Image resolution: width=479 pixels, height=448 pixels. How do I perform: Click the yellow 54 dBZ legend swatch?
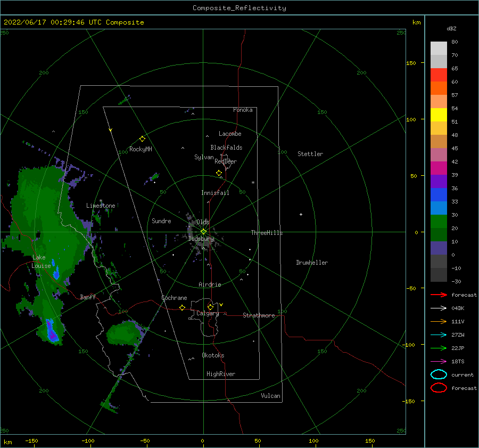click(x=439, y=115)
